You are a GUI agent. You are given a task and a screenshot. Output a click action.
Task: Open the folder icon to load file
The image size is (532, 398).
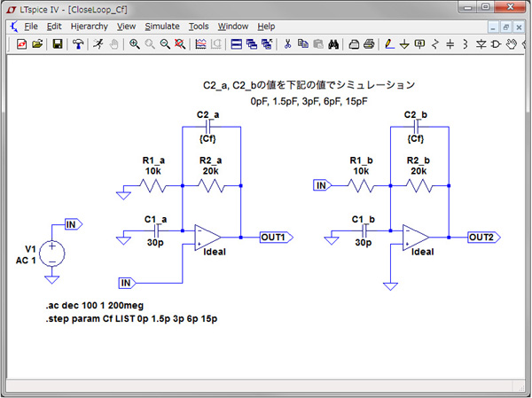point(37,43)
